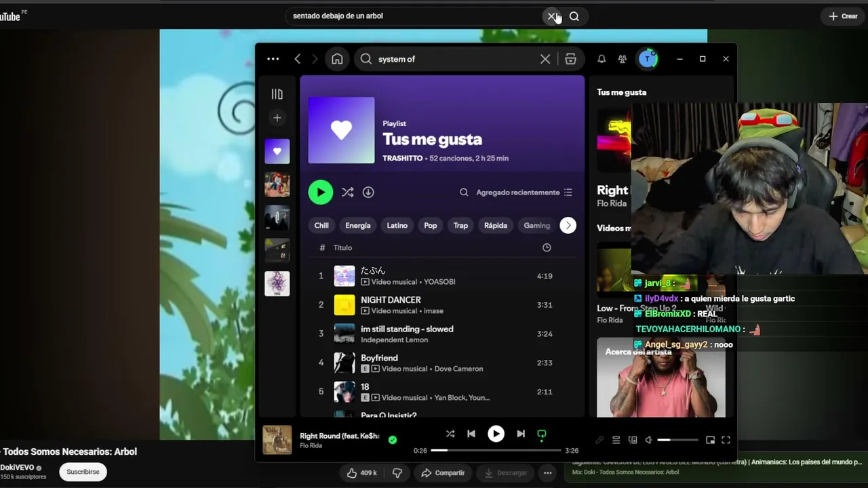Open connect to a device
Viewport: 868px width, 488px height.
click(x=633, y=440)
